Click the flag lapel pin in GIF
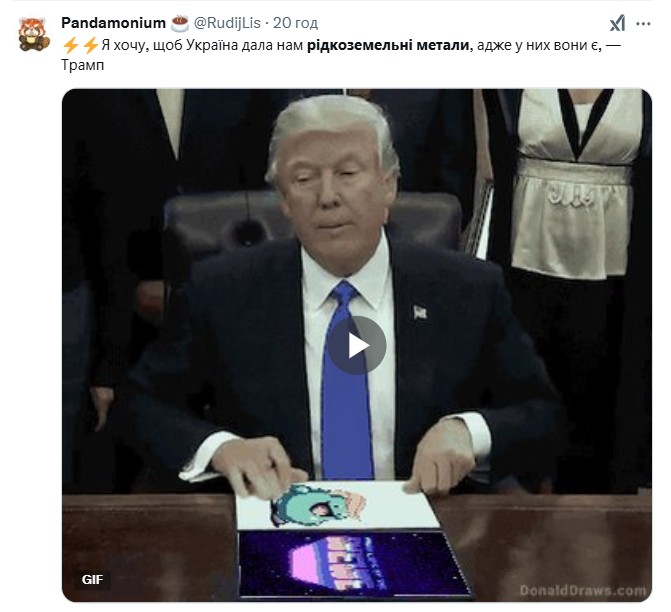Image resolution: width=671 pixels, height=612 pixels. pyautogui.click(x=420, y=312)
